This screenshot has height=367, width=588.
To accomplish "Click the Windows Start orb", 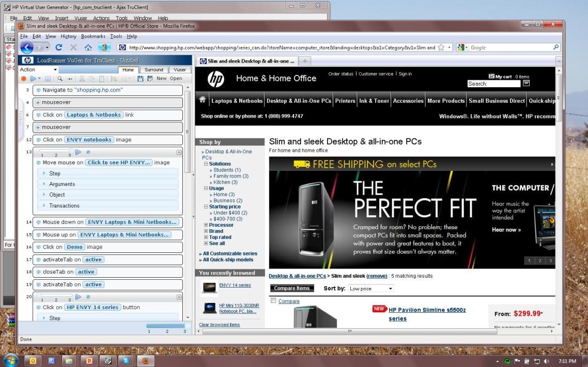I will [x=10, y=360].
